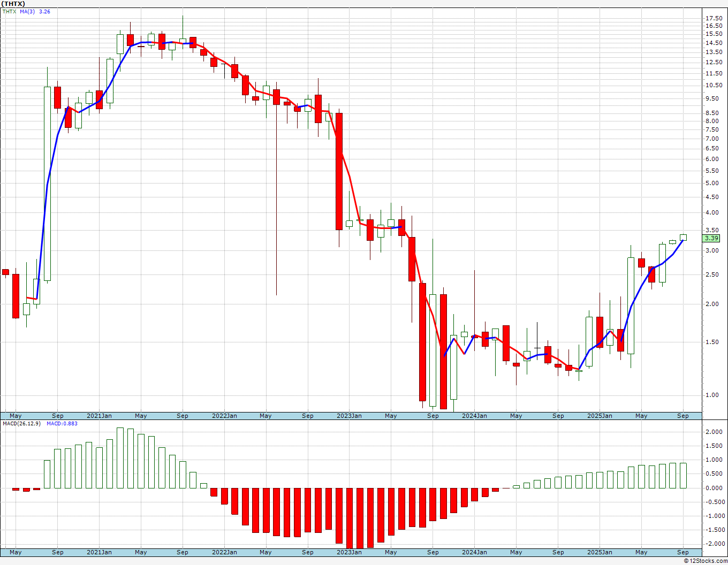
Task: Click the MACD(26,12,9) label
Action: click(x=21, y=423)
